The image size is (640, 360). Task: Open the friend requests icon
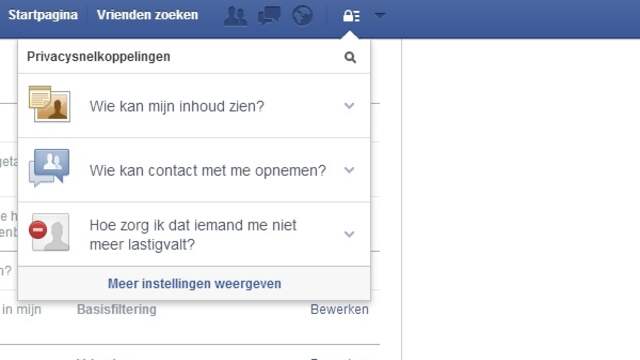[x=236, y=16]
